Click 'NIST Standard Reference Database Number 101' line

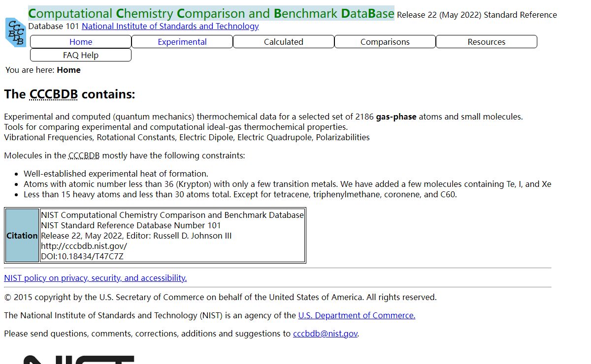click(131, 225)
